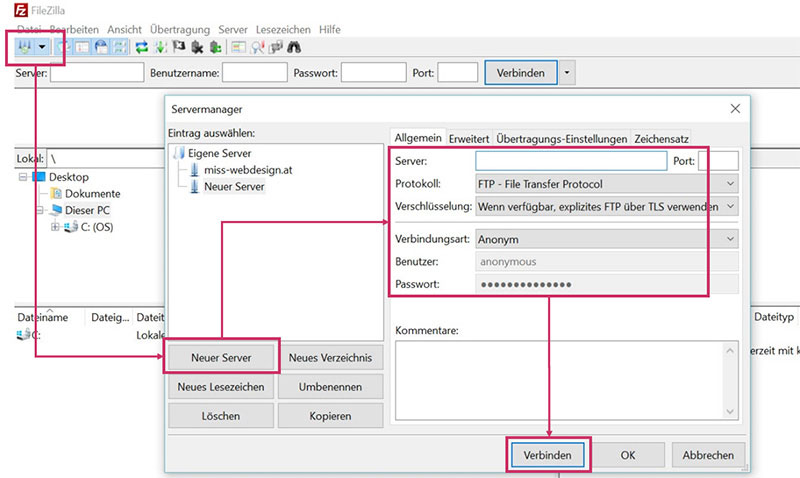This screenshot has height=478, width=800.
Task: Click the miss-webdesign.at server icon
Action: coord(194,170)
